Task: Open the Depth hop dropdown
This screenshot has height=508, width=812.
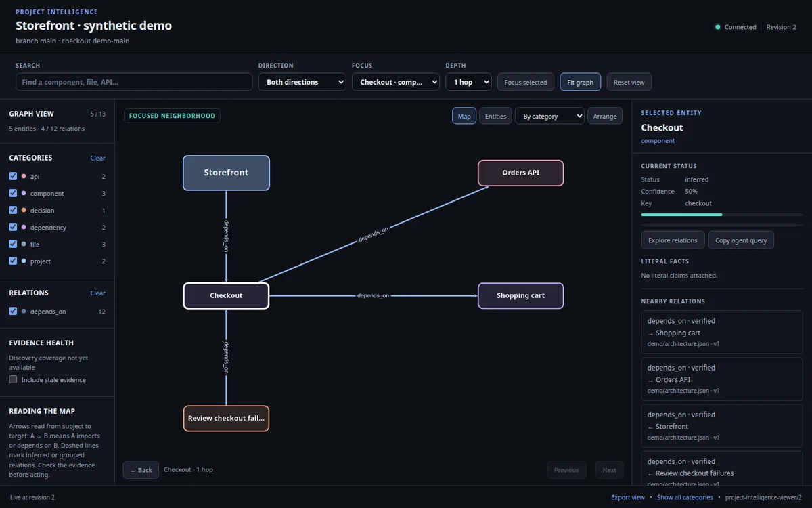Action: click(468, 82)
